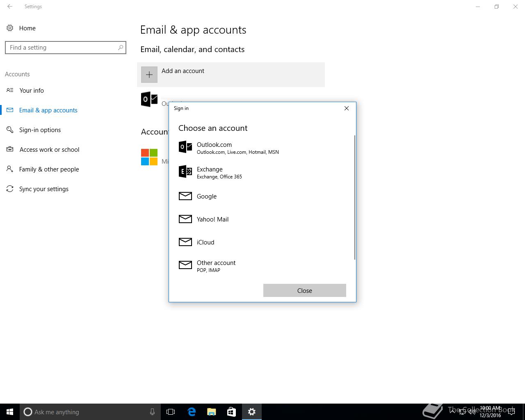The image size is (525, 420).
Task: Open Family & other people
Action: [49, 169]
